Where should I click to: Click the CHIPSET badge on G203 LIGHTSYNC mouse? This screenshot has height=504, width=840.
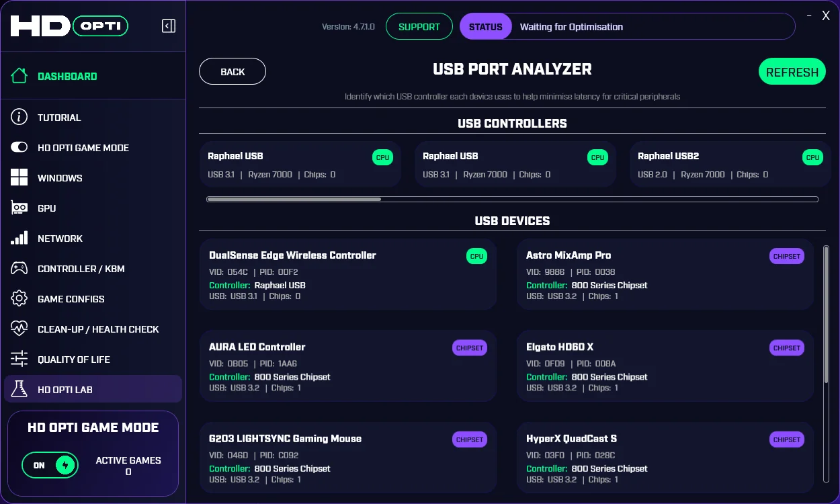(x=469, y=439)
